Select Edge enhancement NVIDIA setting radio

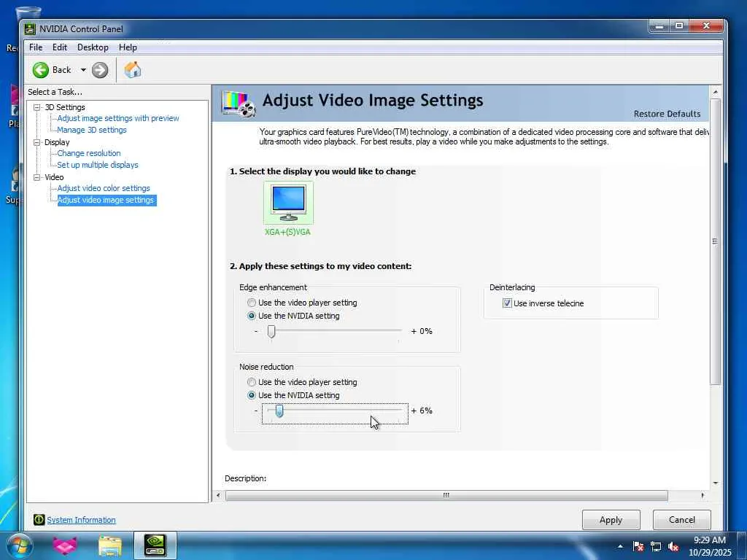point(252,316)
